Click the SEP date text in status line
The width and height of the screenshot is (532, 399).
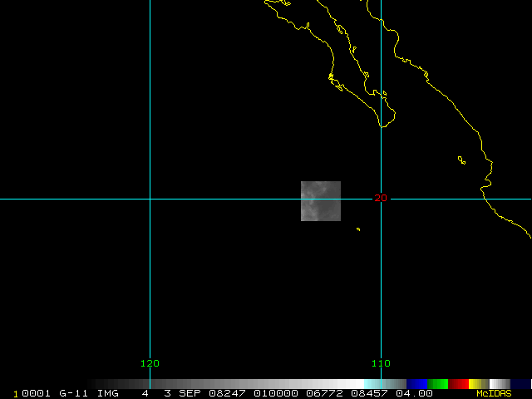[190, 393]
